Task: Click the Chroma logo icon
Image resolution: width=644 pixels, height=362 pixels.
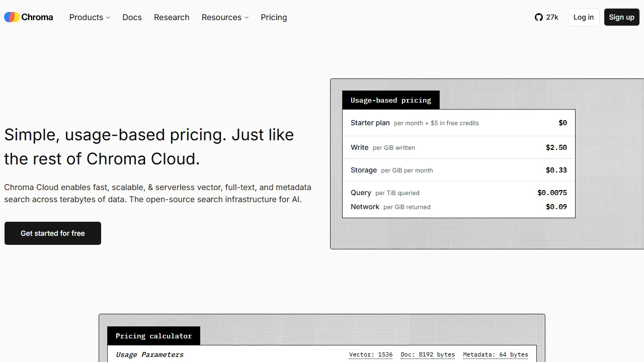Action: click(x=12, y=17)
